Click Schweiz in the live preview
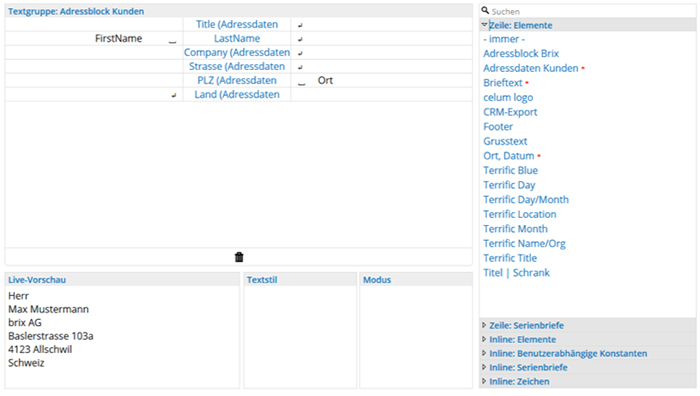 (26, 363)
